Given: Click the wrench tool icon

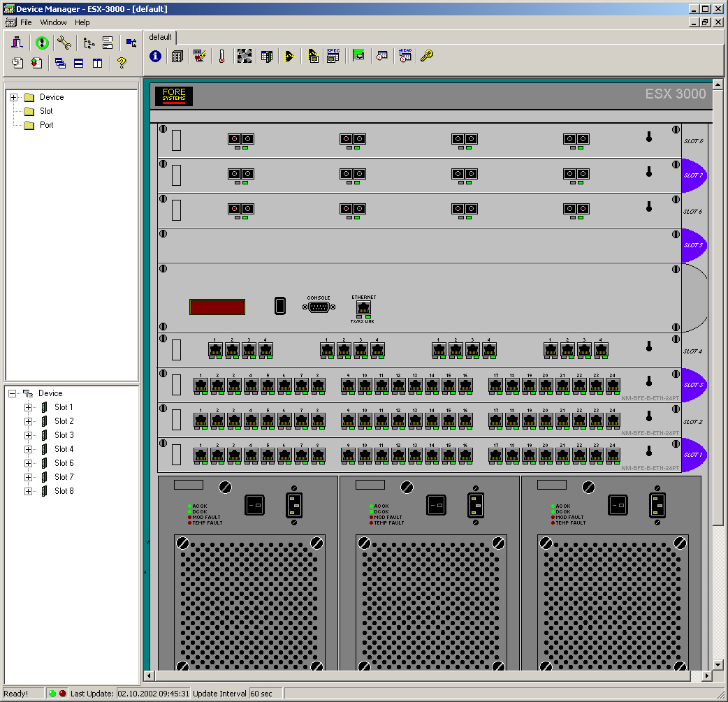Looking at the screenshot, I should [x=64, y=43].
